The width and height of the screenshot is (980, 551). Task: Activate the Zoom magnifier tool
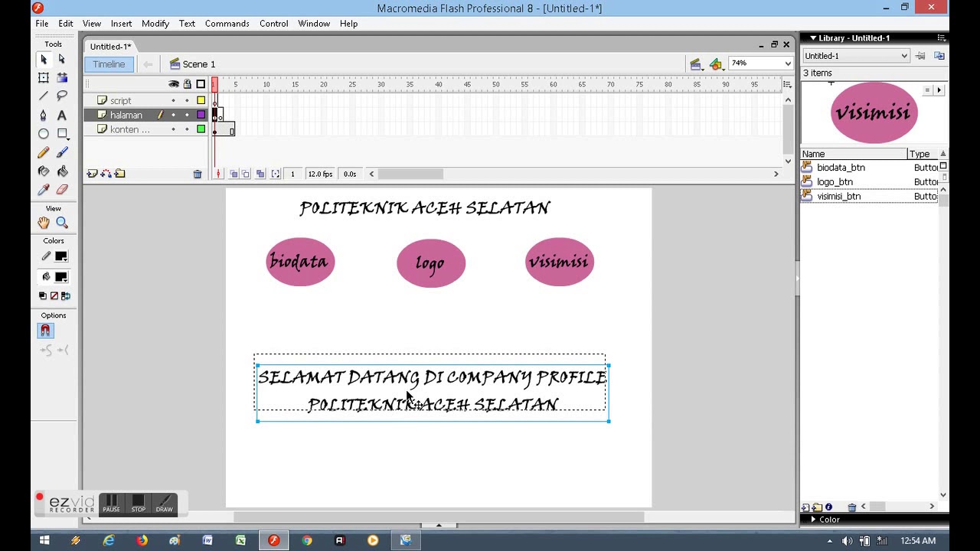point(62,223)
